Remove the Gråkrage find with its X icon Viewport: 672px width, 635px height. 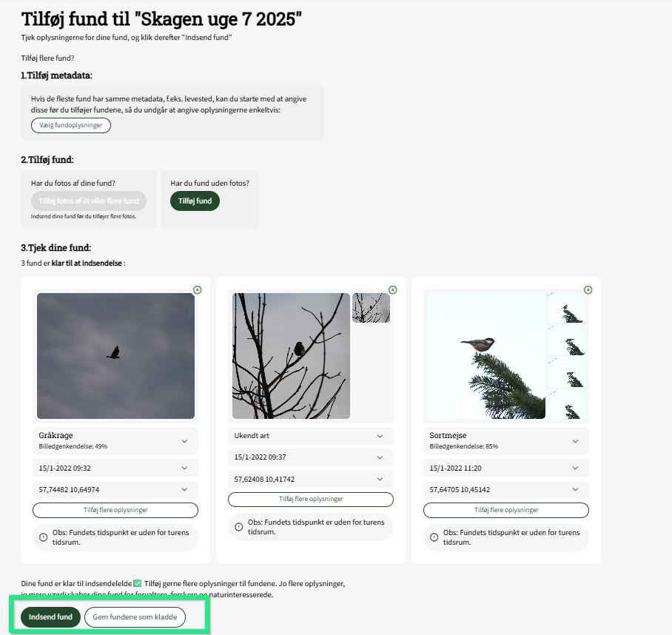pyautogui.click(x=197, y=290)
